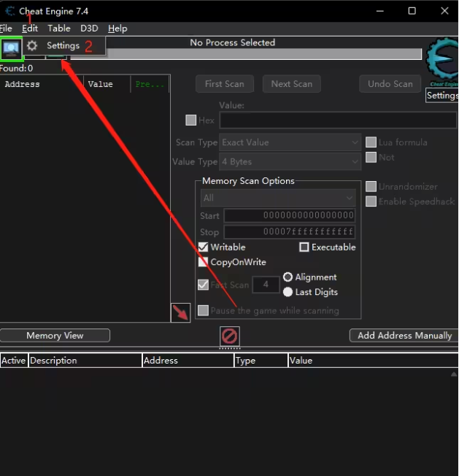Toggle the Hex checkbox
This screenshot has height=476, width=459.
tap(190, 120)
